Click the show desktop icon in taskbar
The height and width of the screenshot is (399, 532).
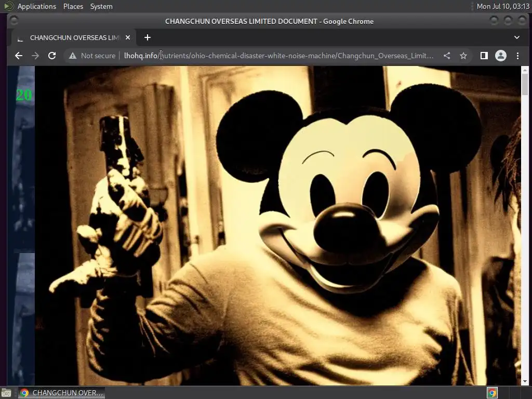[6, 393]
